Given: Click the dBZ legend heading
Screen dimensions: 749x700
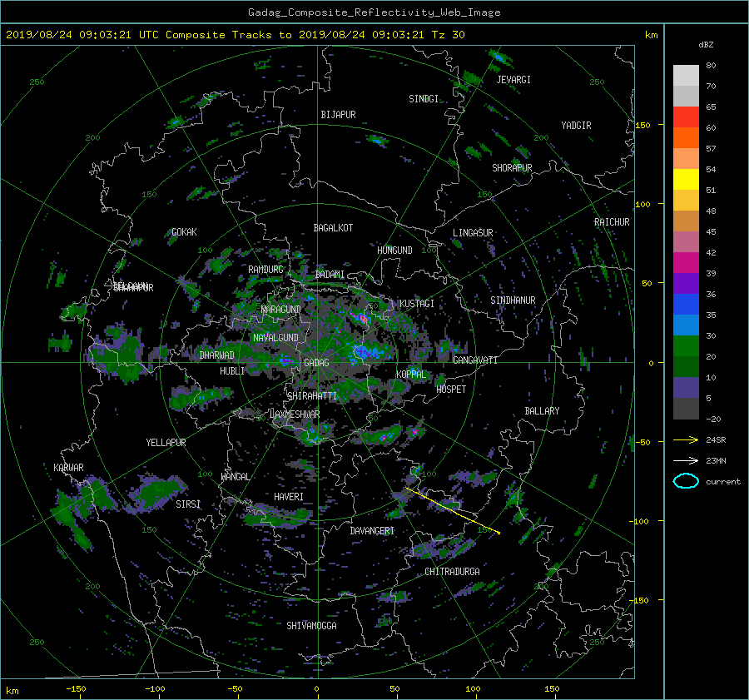Looking at the screenshot, I should [706, 45].
